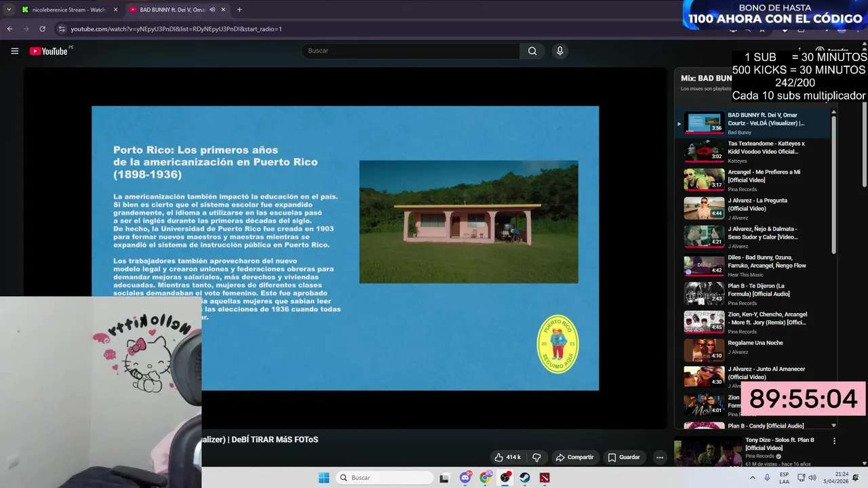The width and height of the screenshot is (868, 488).
Task: Play Plan B - Te Dijeron (La Formula)
Action: (753, 294)
